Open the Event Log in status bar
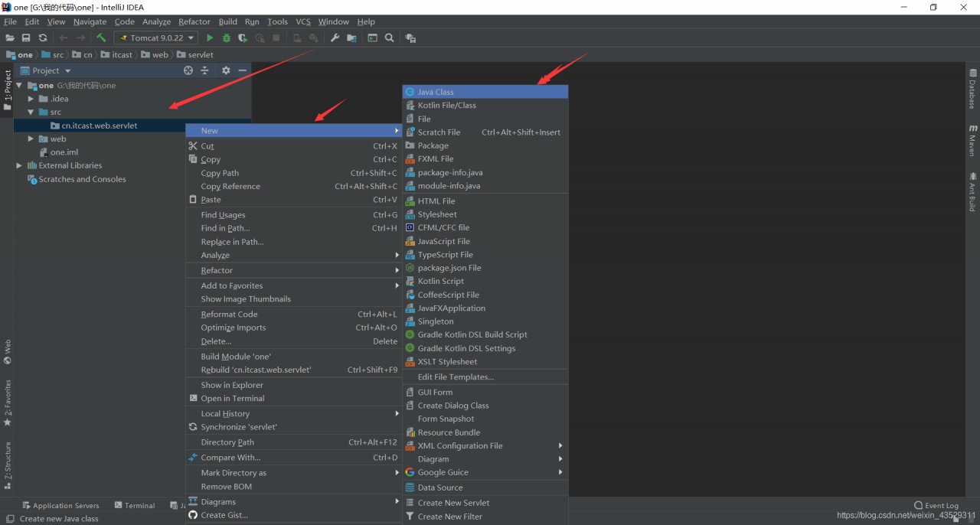The height and width of the screenshot is (525, 980). 936,506
